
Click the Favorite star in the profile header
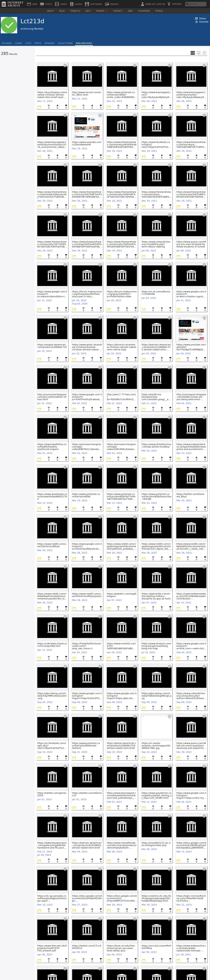(x=197, y=22)
